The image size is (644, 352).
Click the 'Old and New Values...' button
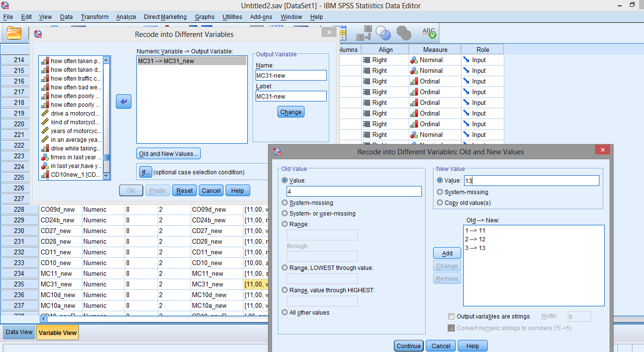[168, 153]
